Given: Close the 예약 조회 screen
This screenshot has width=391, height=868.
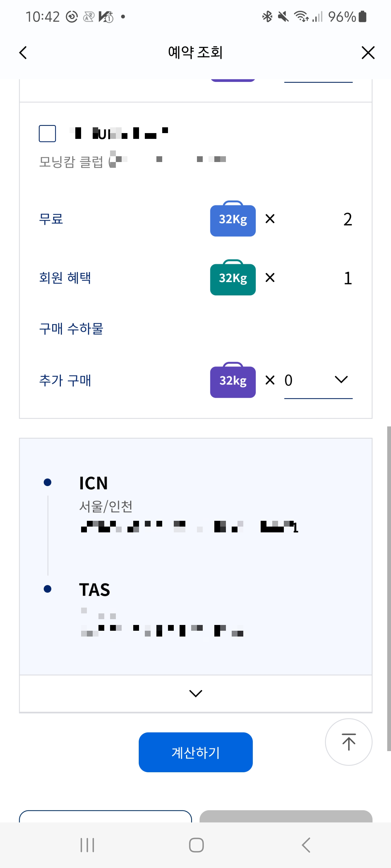Looking at the screenshot, I should point(368,53).
